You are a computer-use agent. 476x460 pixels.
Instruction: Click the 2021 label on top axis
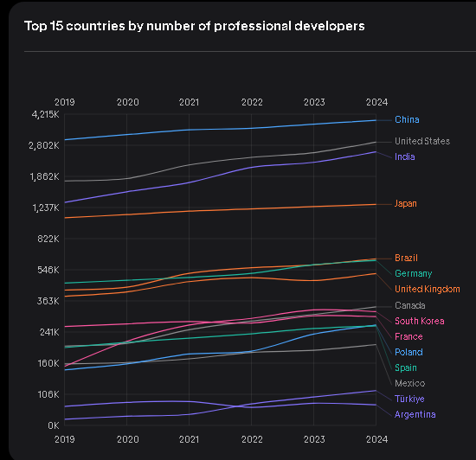click(189, 102)
